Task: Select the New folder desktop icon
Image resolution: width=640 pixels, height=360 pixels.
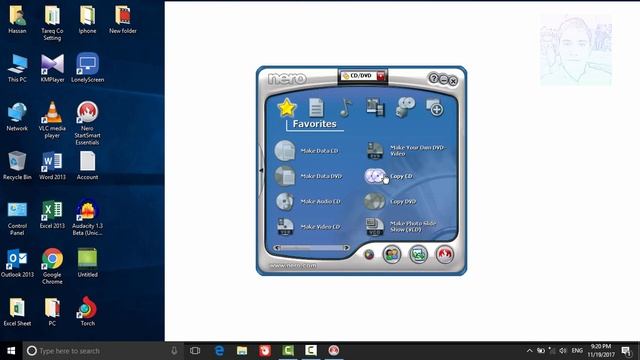Action: point(122,19)
